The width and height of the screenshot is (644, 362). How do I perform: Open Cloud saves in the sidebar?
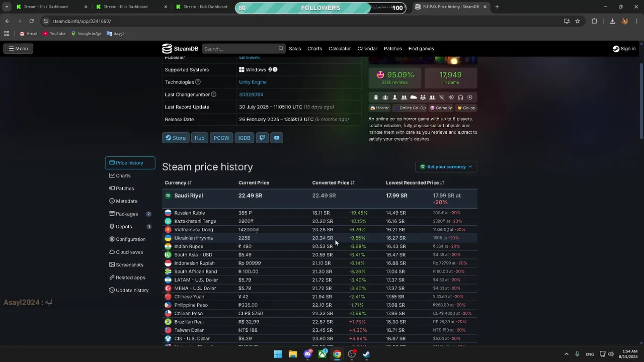(126, 252)
